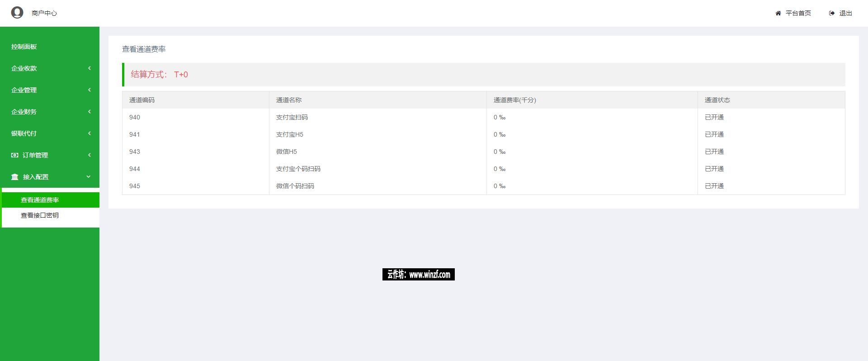The image size is (868, 361).
Task: Expand the 企业财务 menu chevron
Action: tap(89, 112)
